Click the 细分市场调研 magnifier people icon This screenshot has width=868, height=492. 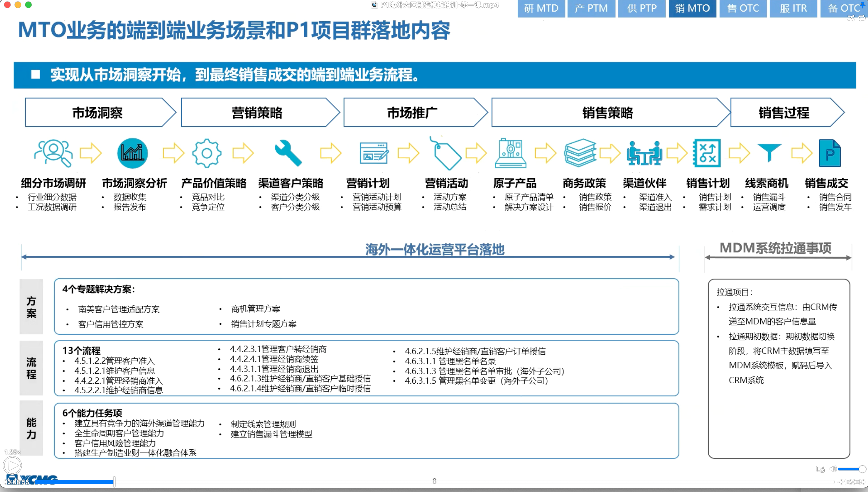(53, 153)
